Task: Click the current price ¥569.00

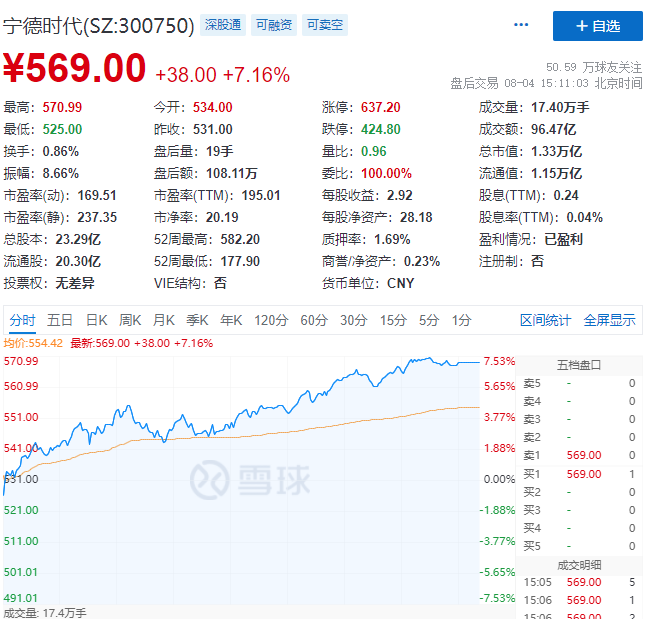Action: click(74, 68)
